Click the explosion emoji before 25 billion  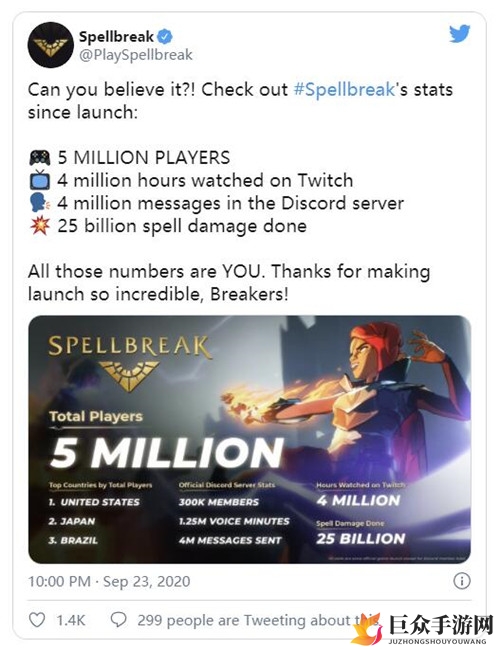(x=40, y=226)
